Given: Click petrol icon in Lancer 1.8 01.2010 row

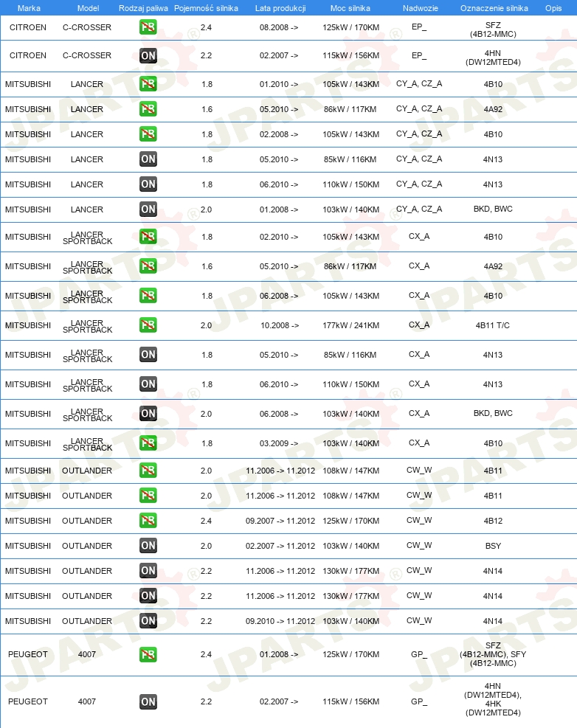Looking at the screenshot, I should [148, 84].
